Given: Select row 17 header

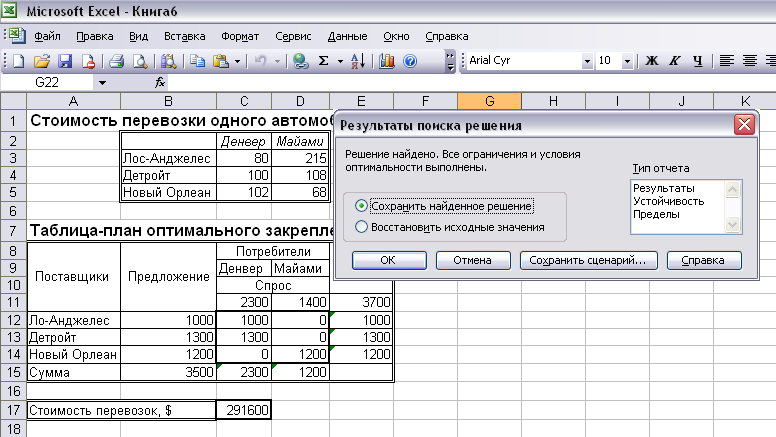Looking at the screenshot, I should click(x=13, y=410).
